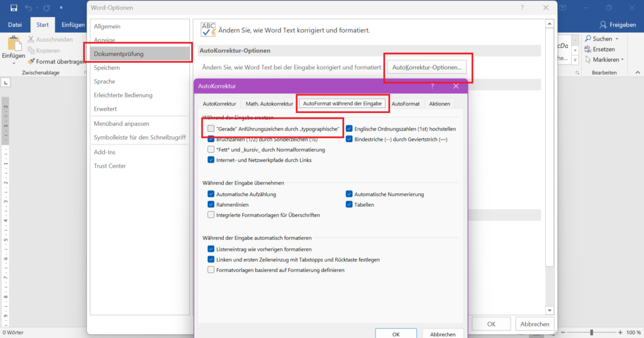644x338 pixels.
Task: Check Integrierte Formatvorlagen für Überschriften
Action: 211,215
